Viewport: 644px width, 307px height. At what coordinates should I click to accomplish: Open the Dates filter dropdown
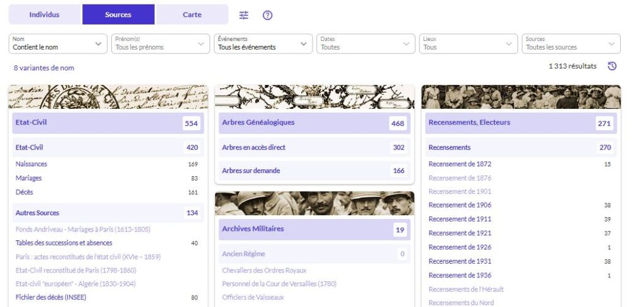pos(365,43)
